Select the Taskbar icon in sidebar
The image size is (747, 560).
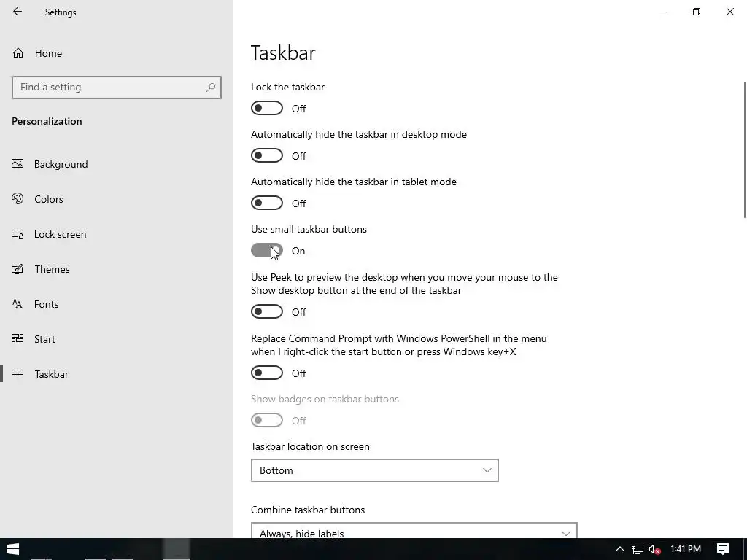point(18,373)
